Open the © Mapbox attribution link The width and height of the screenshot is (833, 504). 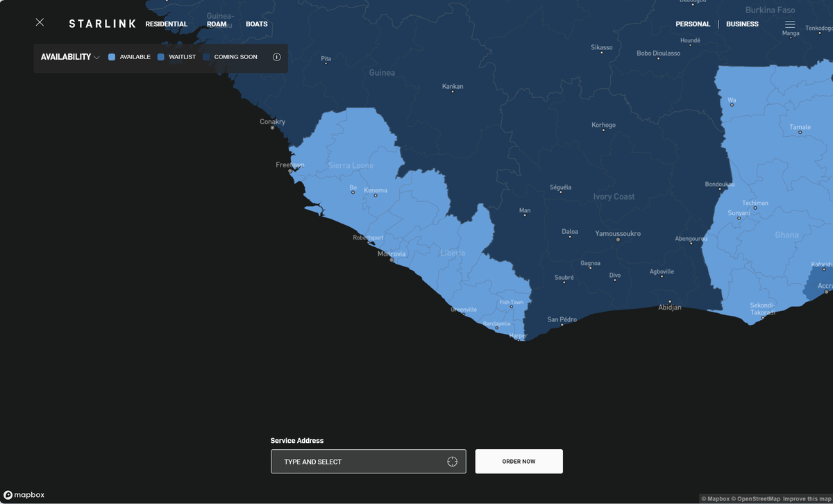click(x=717, y=498)
